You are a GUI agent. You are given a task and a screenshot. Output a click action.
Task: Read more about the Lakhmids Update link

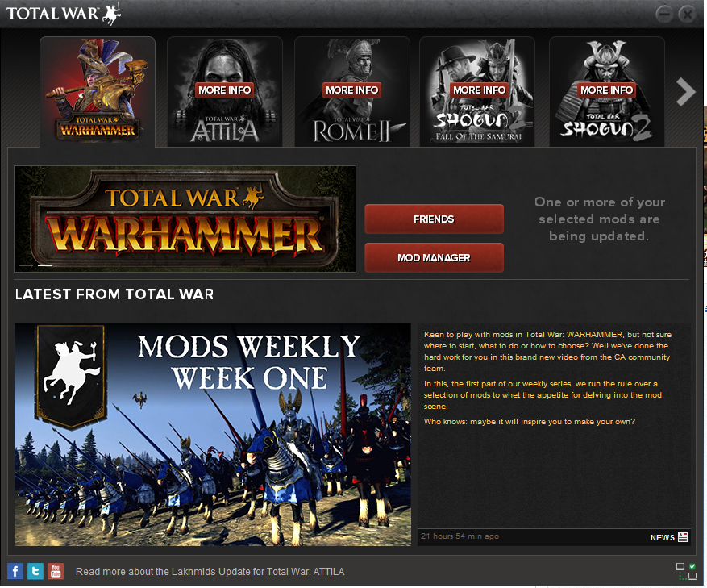[210, 572]
